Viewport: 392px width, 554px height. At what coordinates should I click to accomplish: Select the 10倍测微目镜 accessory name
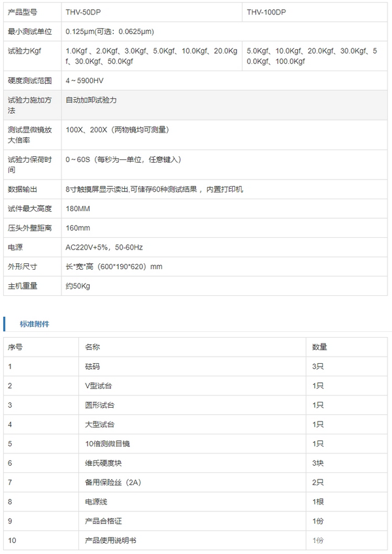coord(107,444)
